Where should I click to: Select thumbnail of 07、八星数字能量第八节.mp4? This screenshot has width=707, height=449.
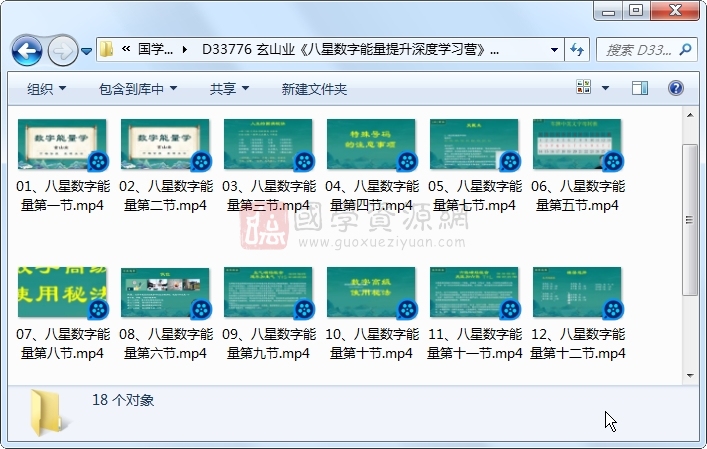(62, 292)
